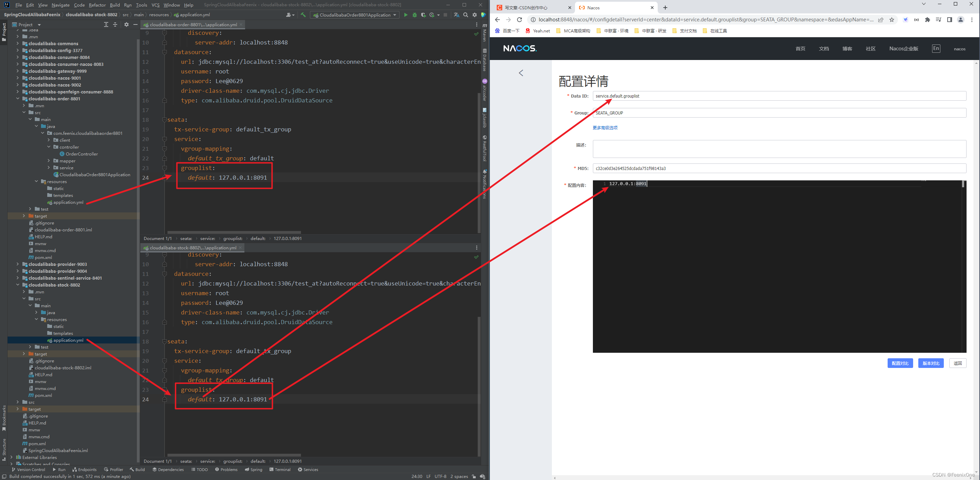The width and height of the screenshot is (980, 480).
Task: Run CloudalibabaOrder8801Application with green play icon
Action: pos(405,15)
